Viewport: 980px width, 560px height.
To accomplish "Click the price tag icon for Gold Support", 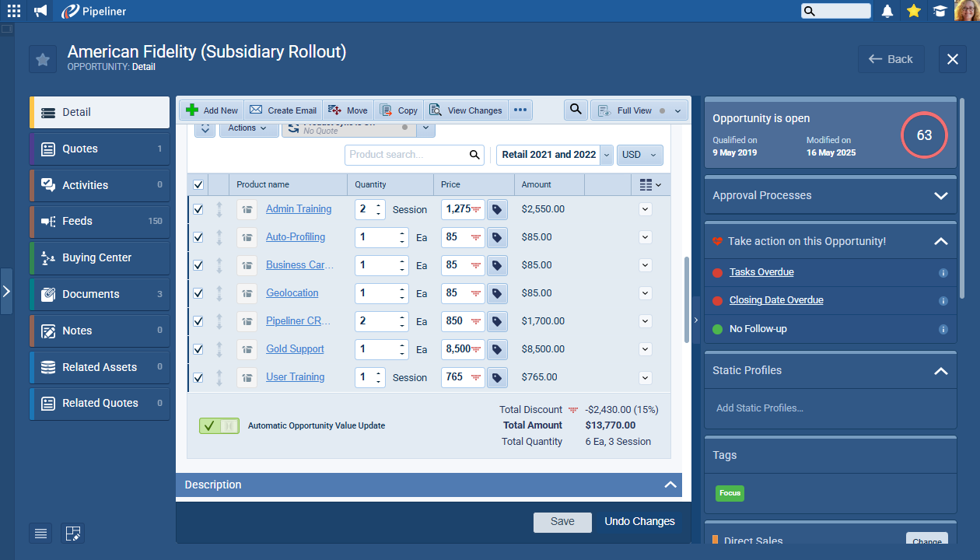I will click(497, 349).
